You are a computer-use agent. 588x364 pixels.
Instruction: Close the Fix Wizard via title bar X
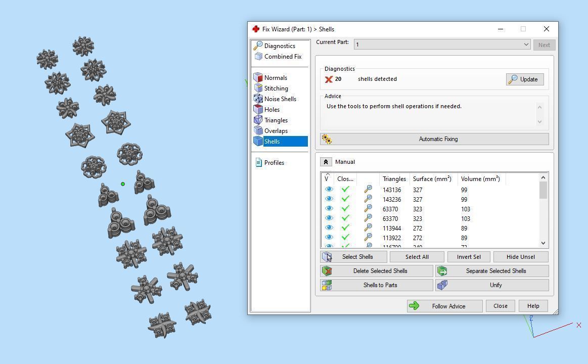547,29
